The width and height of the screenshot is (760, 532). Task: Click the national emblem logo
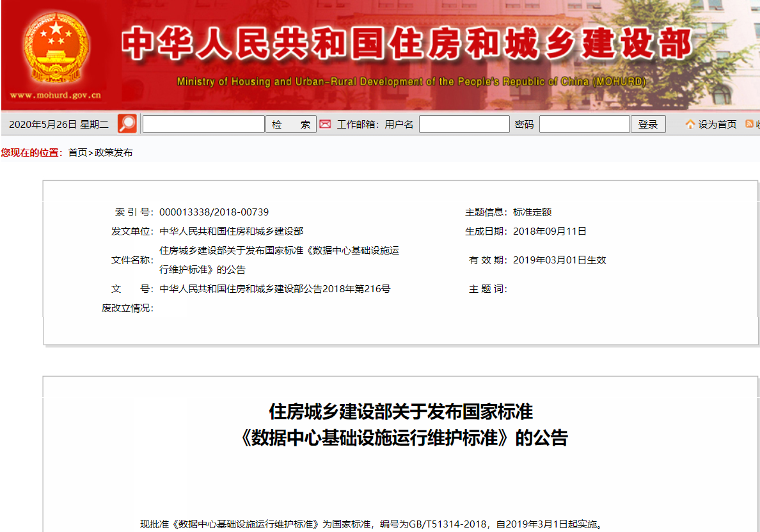[56, 49]
